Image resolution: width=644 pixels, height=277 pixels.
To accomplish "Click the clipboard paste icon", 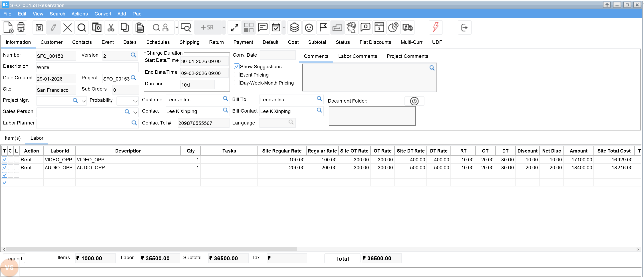I will pos(140,27).
